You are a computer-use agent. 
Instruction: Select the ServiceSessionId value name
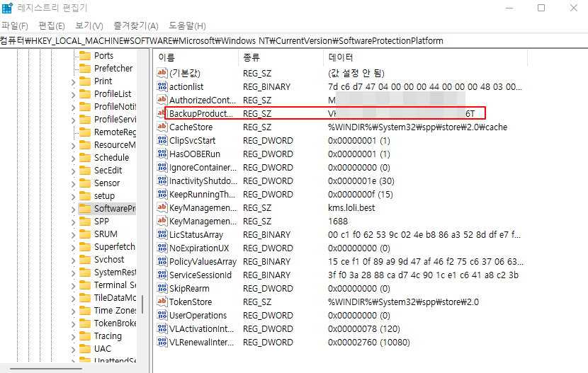point(200,275)
